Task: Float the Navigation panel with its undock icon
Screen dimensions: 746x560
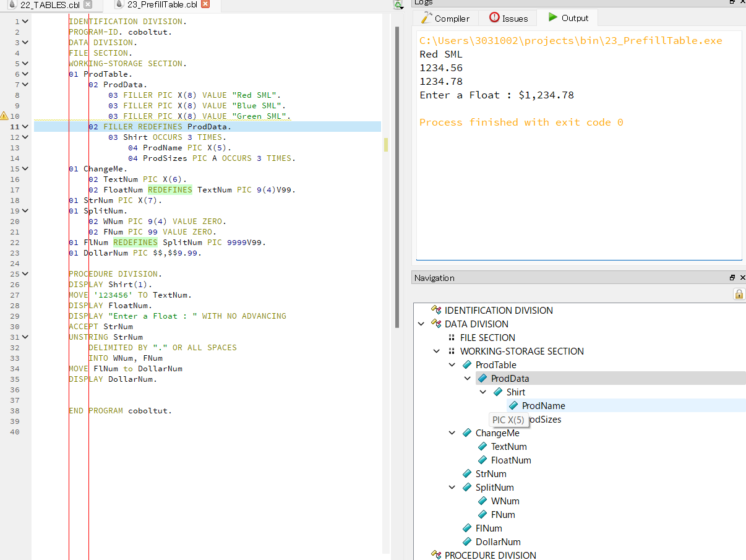Action: [x=732, y=278]
